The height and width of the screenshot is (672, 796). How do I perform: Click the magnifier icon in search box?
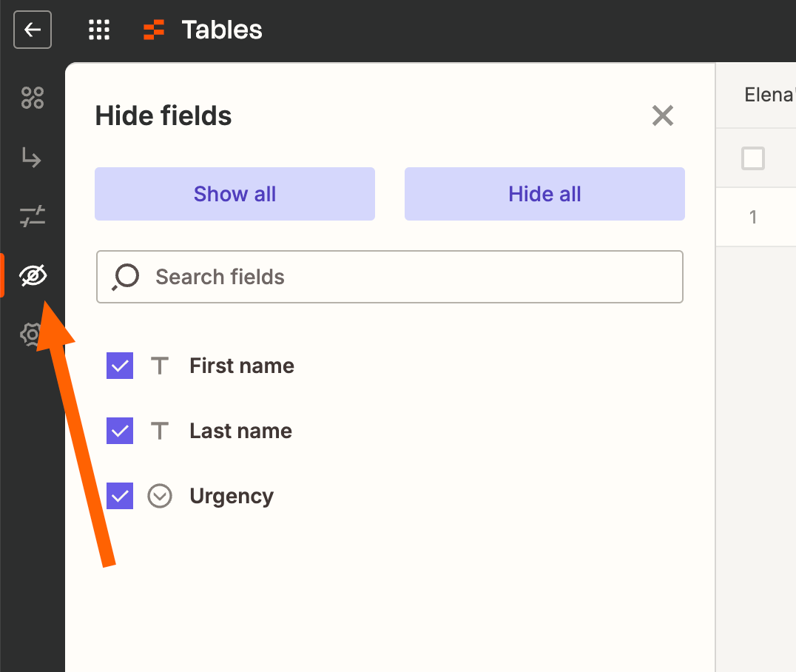[x=126, y=277]
